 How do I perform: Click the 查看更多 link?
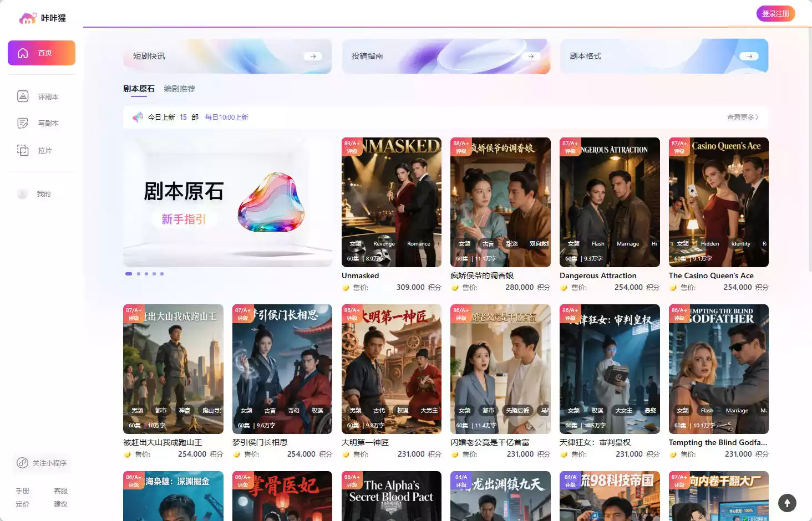743,118
